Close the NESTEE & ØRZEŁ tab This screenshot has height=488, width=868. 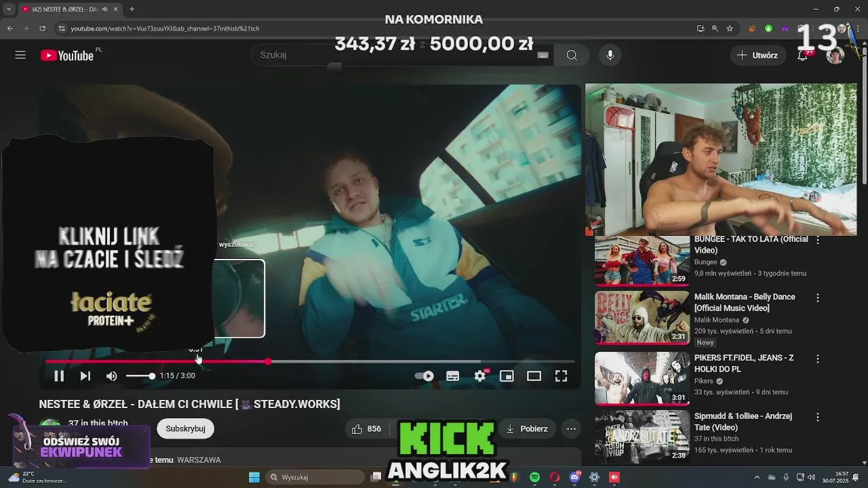tap(115, 9)
